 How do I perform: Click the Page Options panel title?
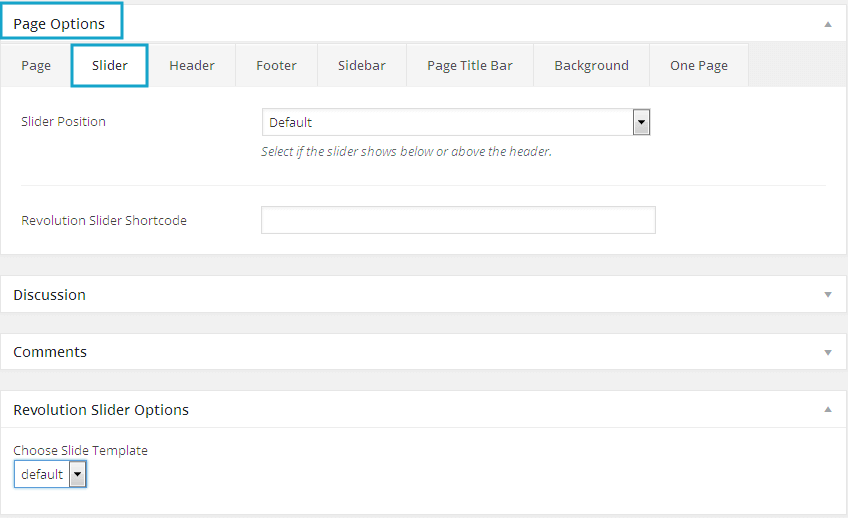[59, 24]
